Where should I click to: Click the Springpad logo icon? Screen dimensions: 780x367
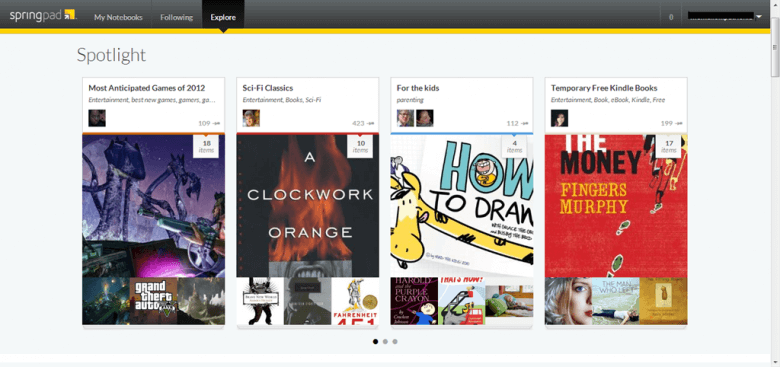(x=70, y=14)
